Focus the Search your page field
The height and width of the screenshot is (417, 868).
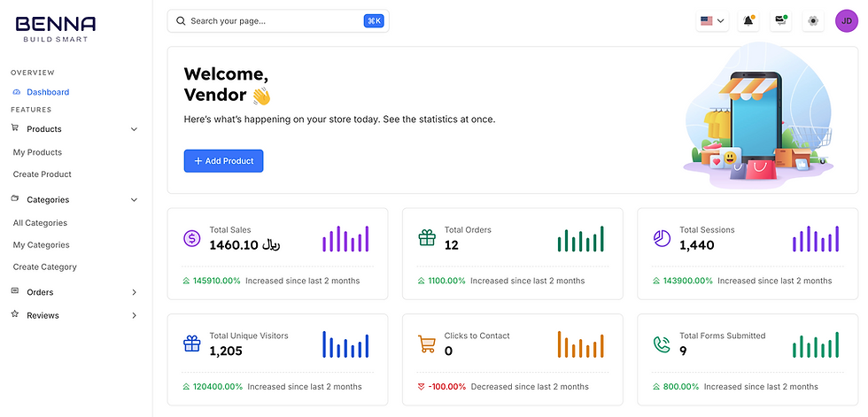[x=278, y=21]
